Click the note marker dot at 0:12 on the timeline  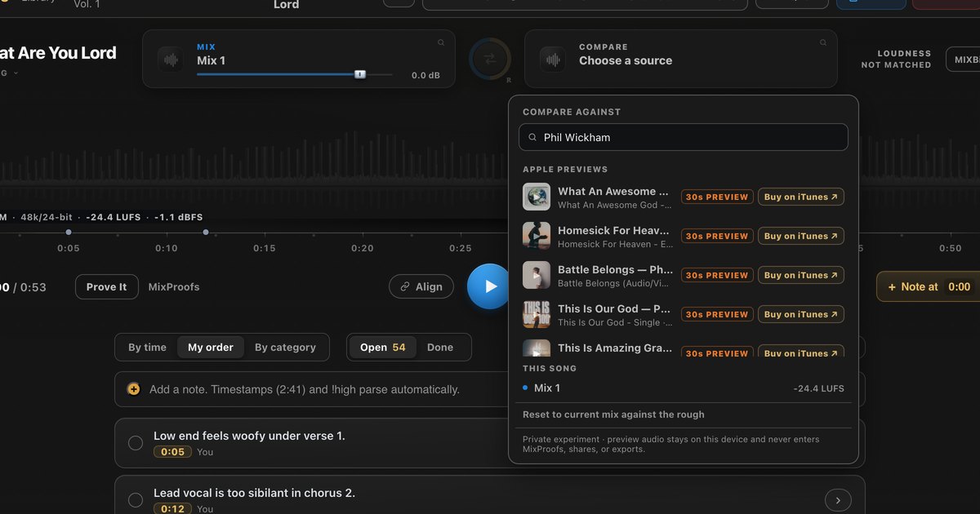tap(206, 233)
